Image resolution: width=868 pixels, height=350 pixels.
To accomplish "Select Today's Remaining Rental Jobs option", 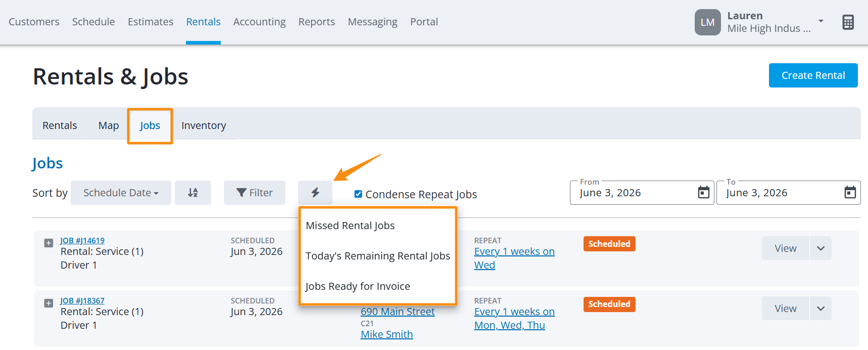I will point(378,256).
